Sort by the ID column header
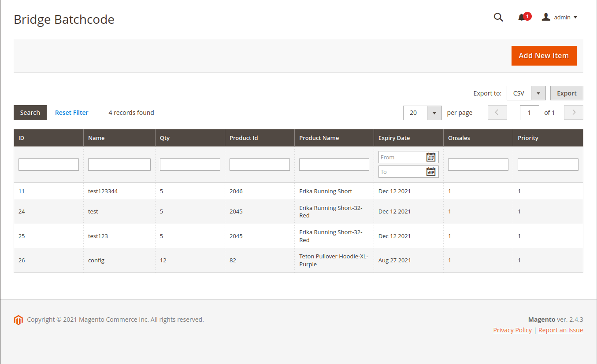Image resolution: width=597 pixels, height=364 pixels. coord(21,138)
